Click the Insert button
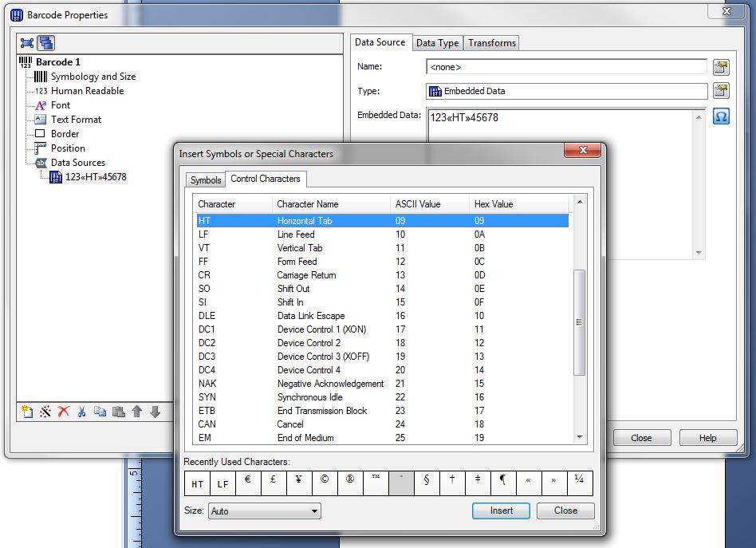This screenshot has width=756, height=548. click(x=501, y=511)
